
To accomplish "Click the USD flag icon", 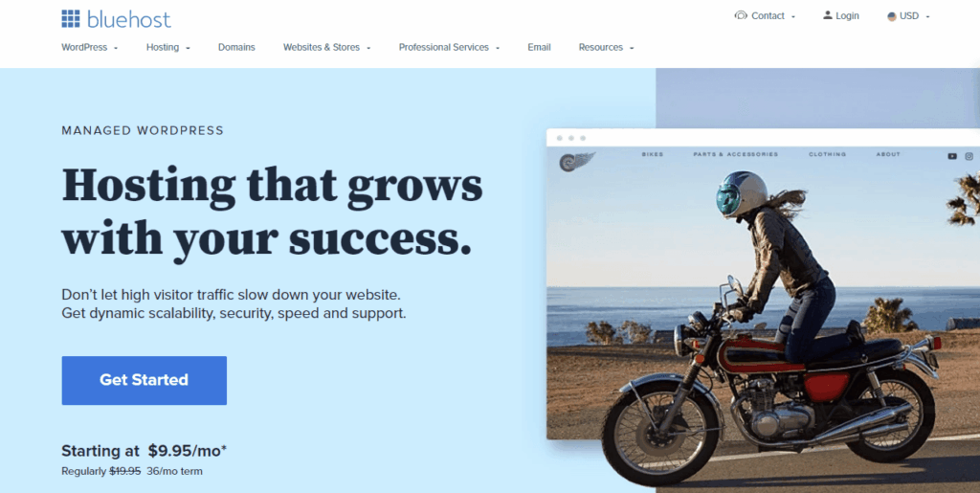I will [892, 16].
